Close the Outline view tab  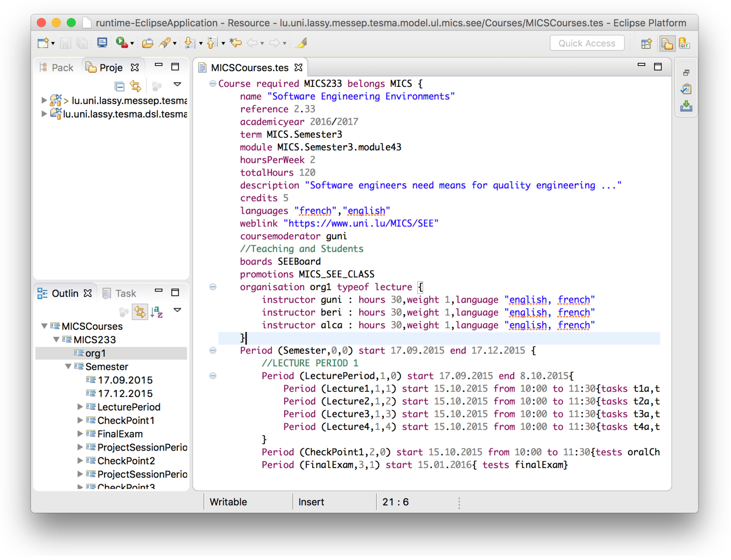(88, 293)
